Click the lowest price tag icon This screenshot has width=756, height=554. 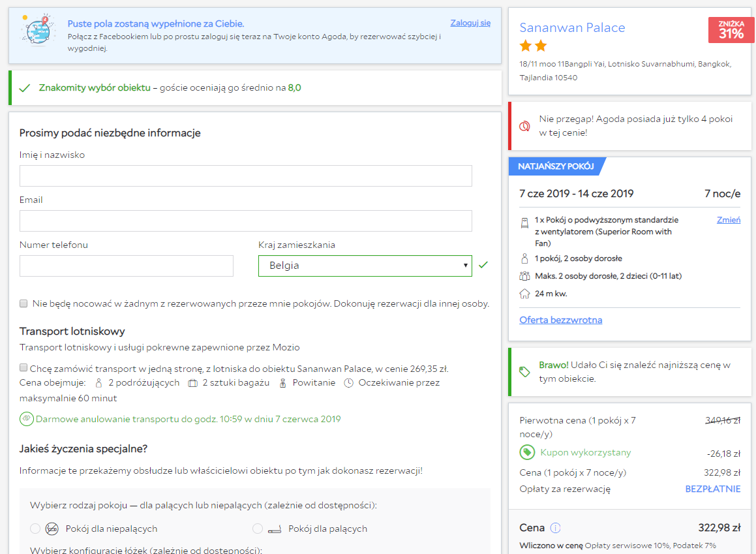point(524,372)
